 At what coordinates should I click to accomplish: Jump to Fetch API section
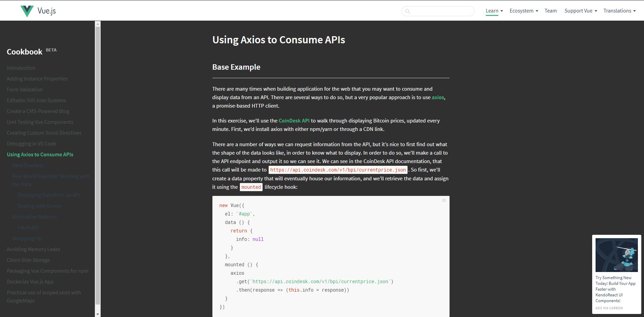[x=28, y=228]
